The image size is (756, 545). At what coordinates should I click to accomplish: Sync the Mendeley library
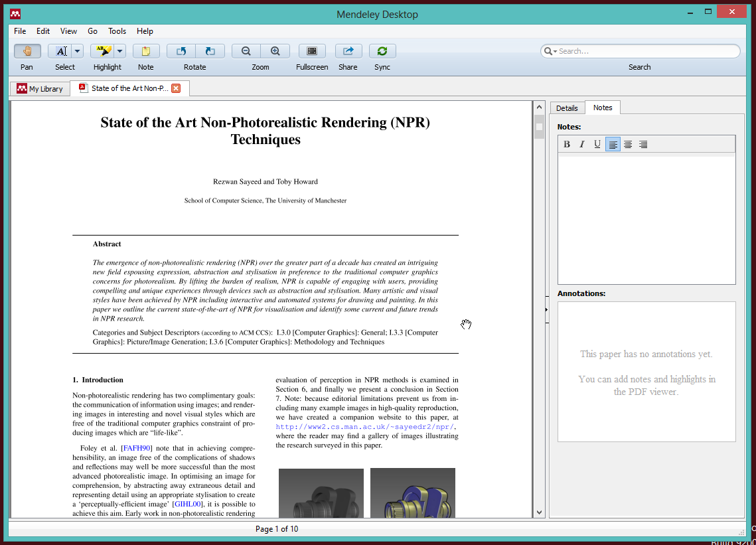pyautogui.click(x=382, y=51)
